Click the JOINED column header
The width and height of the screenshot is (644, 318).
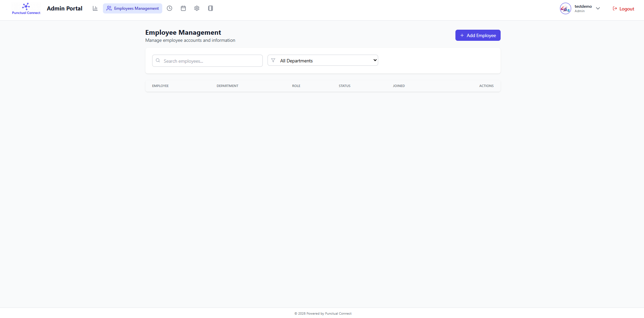(x=398, y=86)
